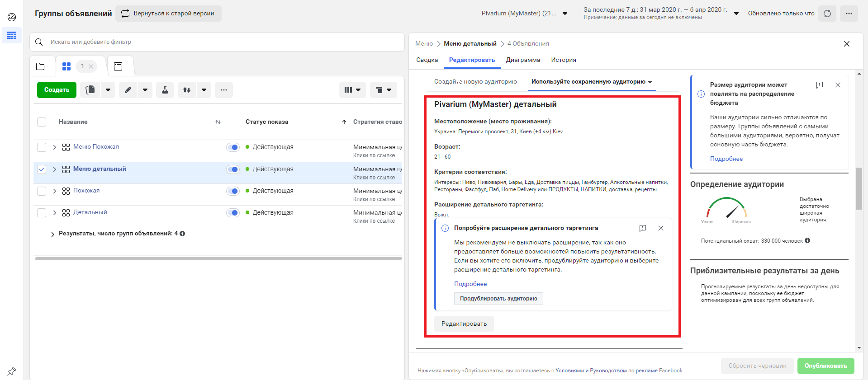Click the refresh data icon
This screenshot has width=868, height=380.
pos(827,14)
